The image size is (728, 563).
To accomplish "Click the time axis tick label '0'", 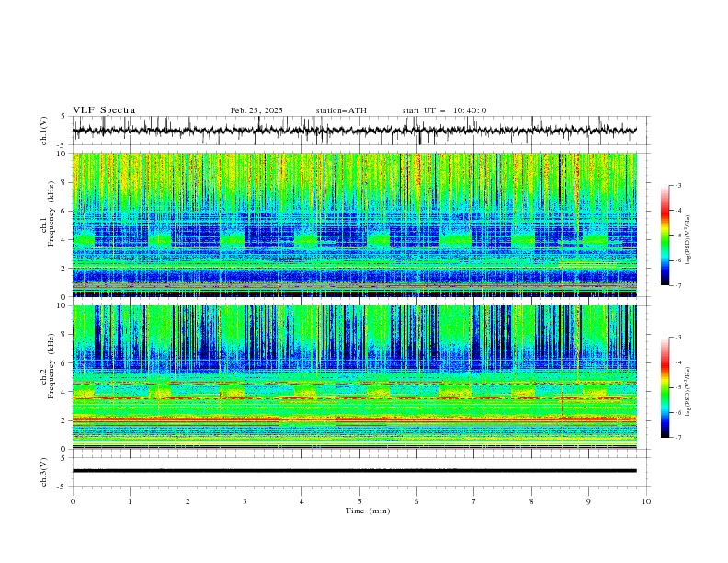I will coord(73,501).
